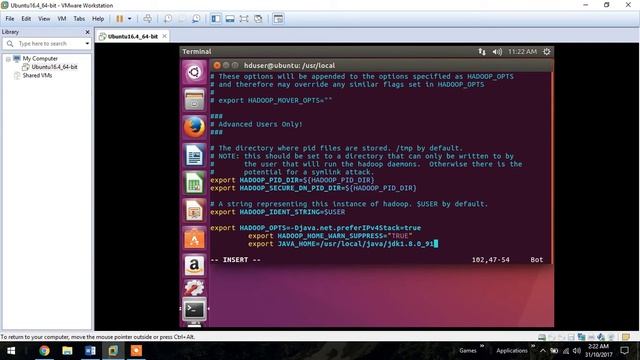Open System Settings in the launcher

[x=194, y=288]
